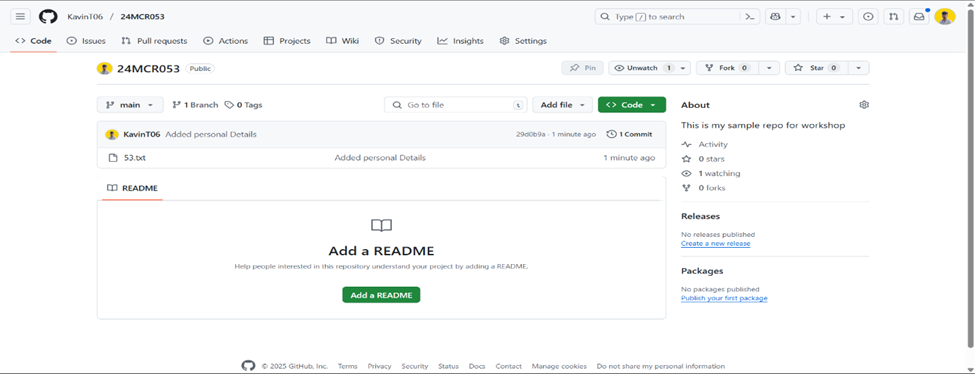Viewport: 975px width, 374px height.
Task: View the 1 Commit history link
Action: pyautogui.click(x=629, y=134)
